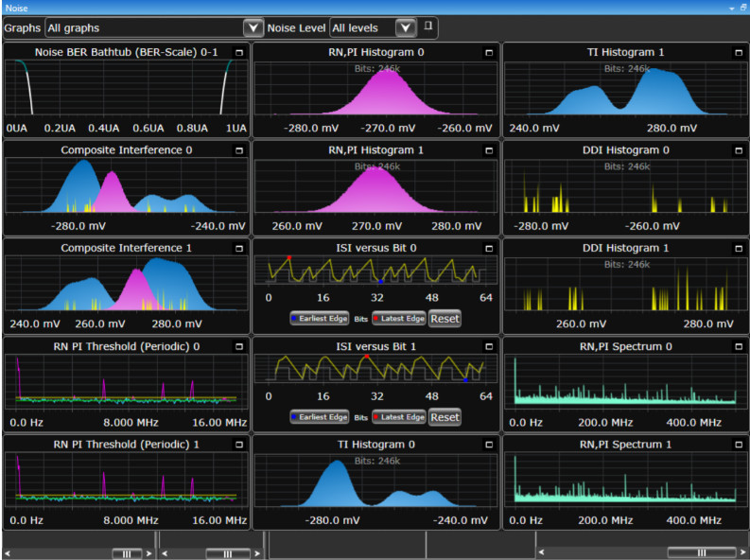This screenshot has width=750, height=560.
Task: Toggle Latest Edge in ISI versus Bit 1
Action: pos(399,417)
